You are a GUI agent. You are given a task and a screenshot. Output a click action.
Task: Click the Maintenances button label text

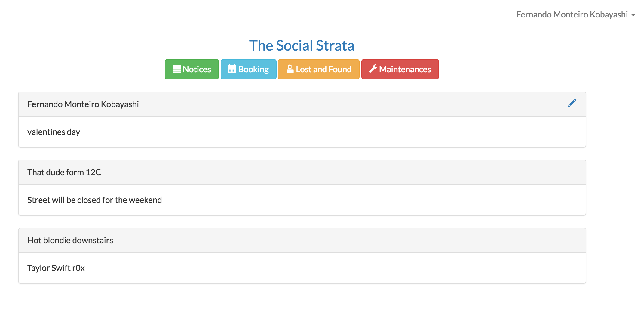point(405,69)
